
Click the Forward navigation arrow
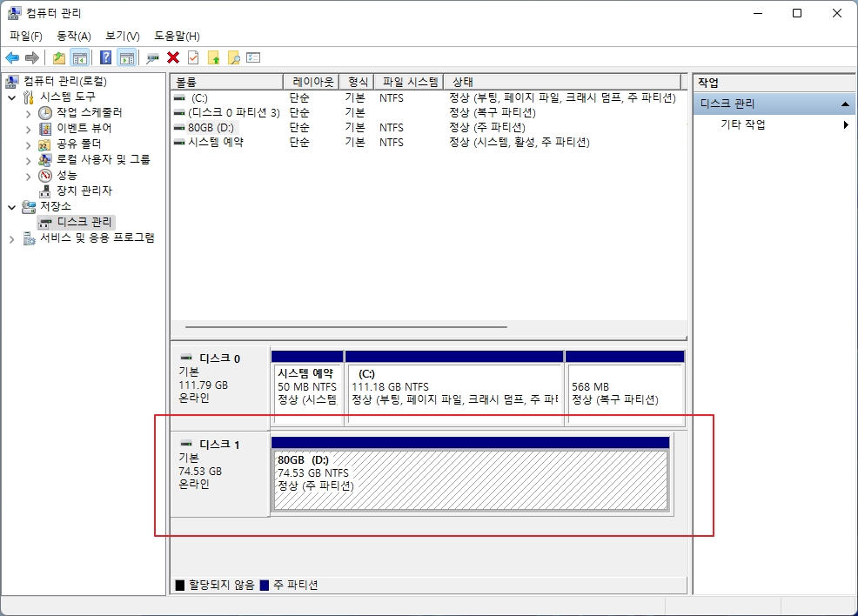(30, 57)
